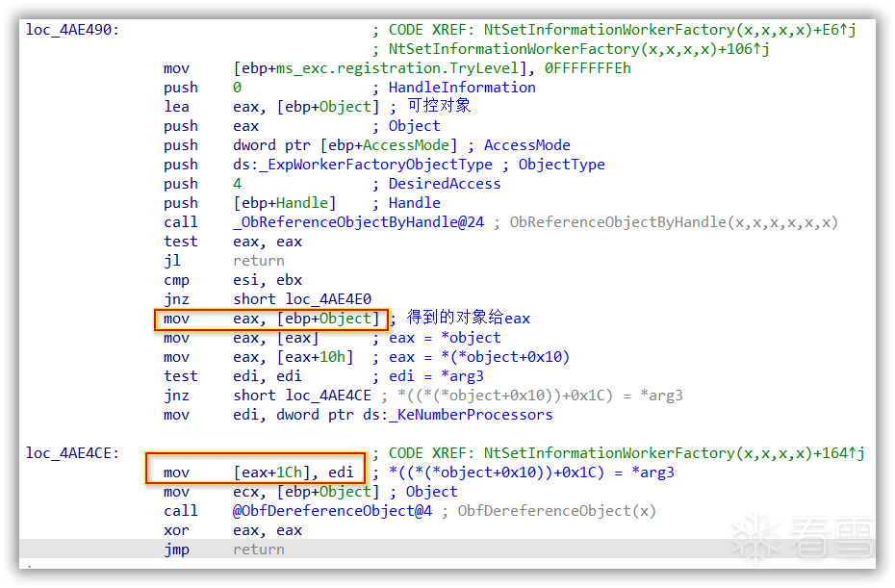The width and height of the screenshot is (895, 588).
Task: Click the 'cmp esi, ebx' instruction
Action: pos(233,280)
